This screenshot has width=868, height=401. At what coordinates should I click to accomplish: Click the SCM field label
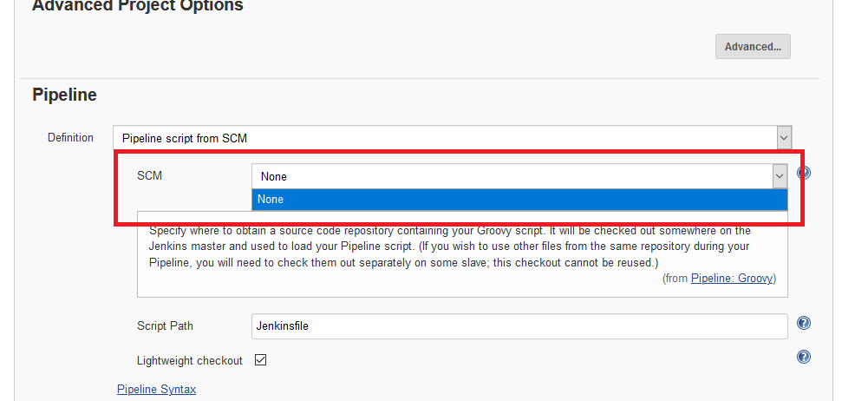point(149,175)
